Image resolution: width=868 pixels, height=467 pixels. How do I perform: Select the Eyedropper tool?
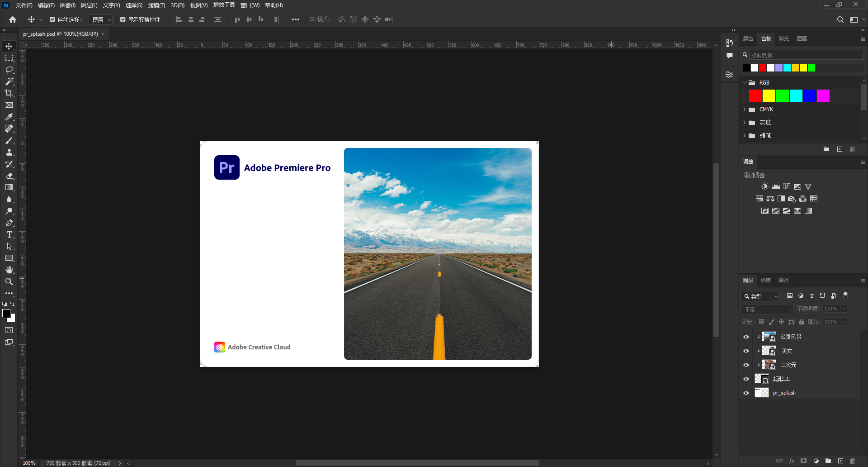9,117
